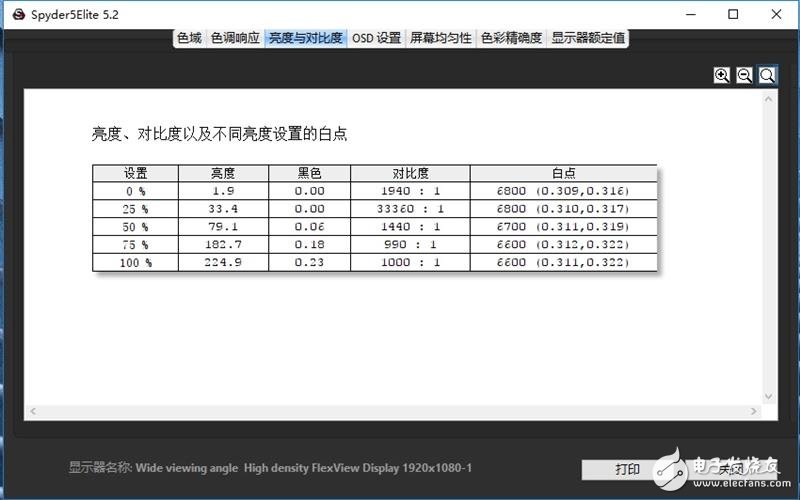The width and height of the screenshot is (800, 500).
Task: Click the brightness value 33.4
Action: (223, 209)
